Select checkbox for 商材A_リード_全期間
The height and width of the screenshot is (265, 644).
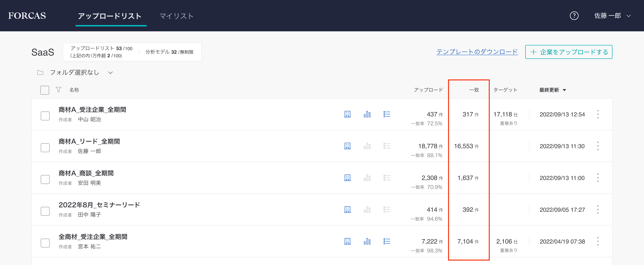point(45,148)
